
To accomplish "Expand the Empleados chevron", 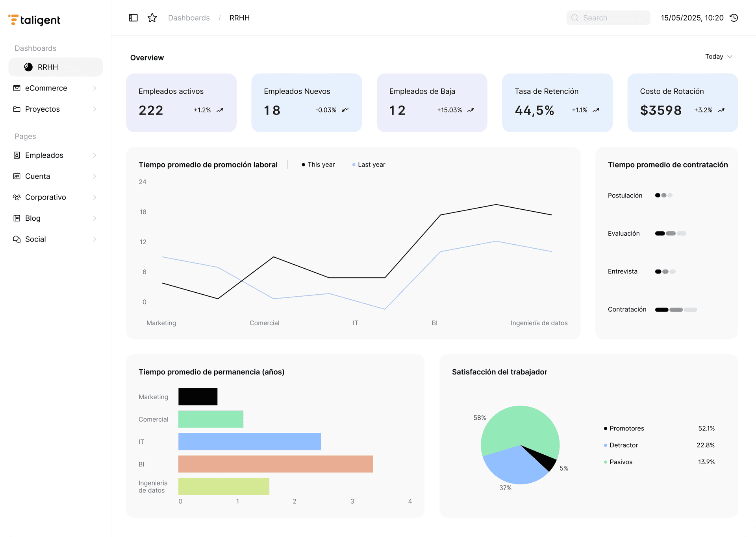I will coord(94,155).
